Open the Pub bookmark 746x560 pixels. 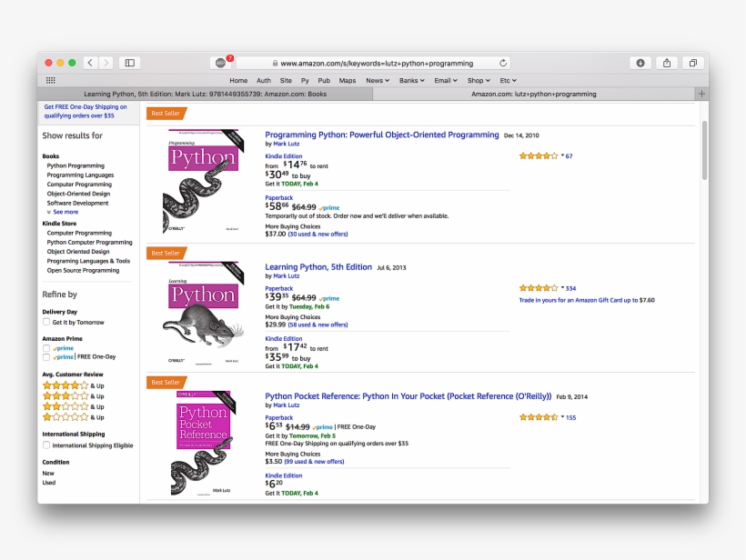tap(324, 80)
